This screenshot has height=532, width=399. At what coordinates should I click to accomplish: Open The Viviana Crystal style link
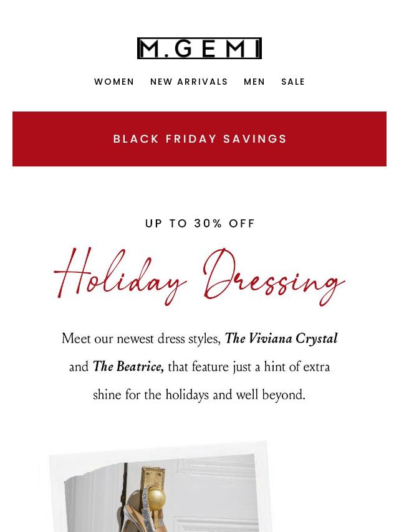[281, 339]
